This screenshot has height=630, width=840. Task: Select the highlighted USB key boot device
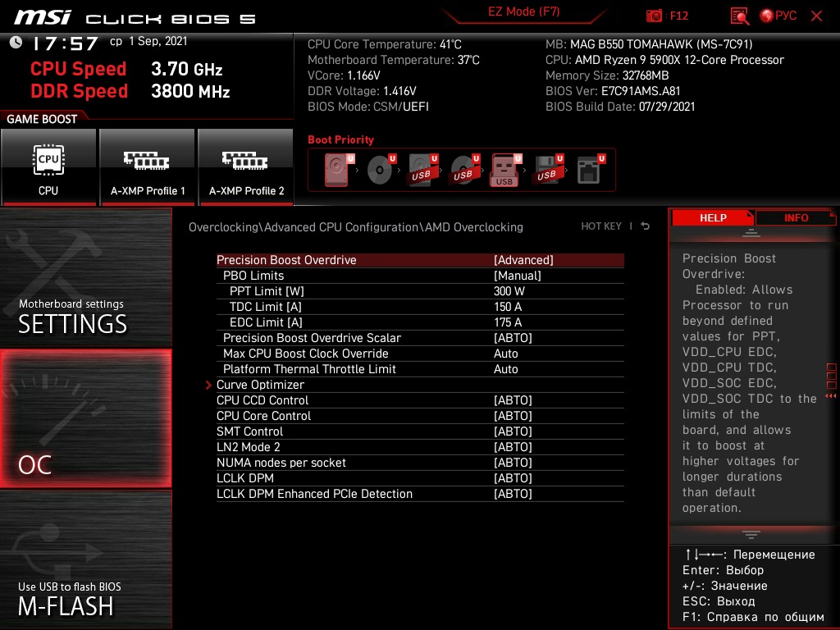(505, 170)
